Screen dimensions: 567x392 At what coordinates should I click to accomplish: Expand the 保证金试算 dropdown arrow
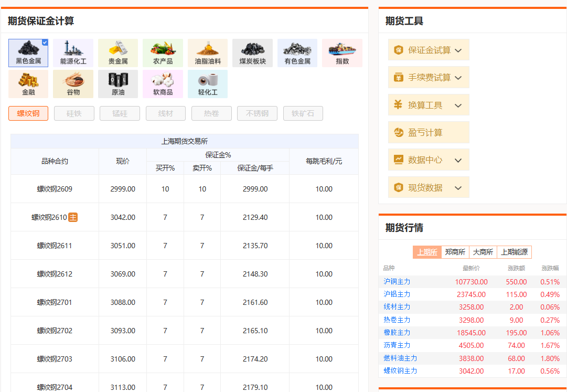(x=458, y=50)
